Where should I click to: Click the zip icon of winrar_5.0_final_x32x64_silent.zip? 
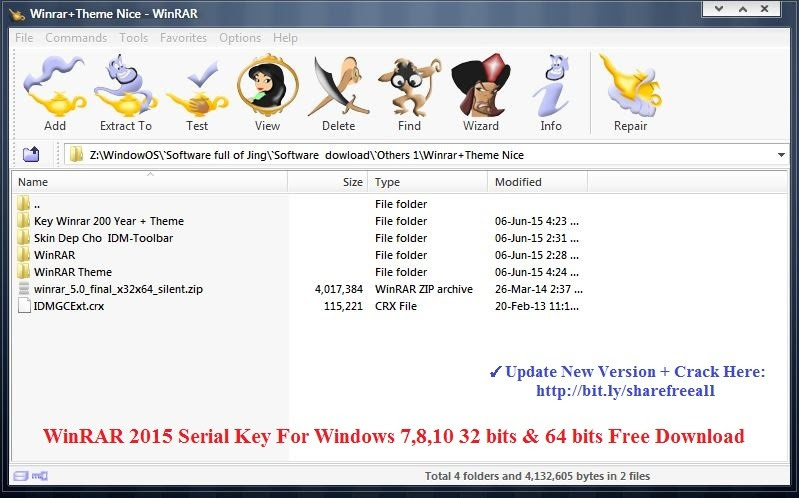[23, 289]
